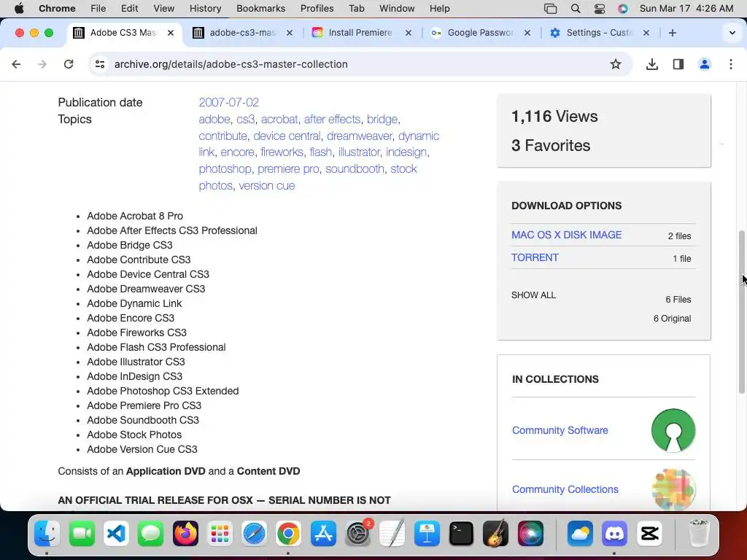Open a new tab with plus button
The height and width of the screenshot is (560, 747).
click(x=672, y=33)
